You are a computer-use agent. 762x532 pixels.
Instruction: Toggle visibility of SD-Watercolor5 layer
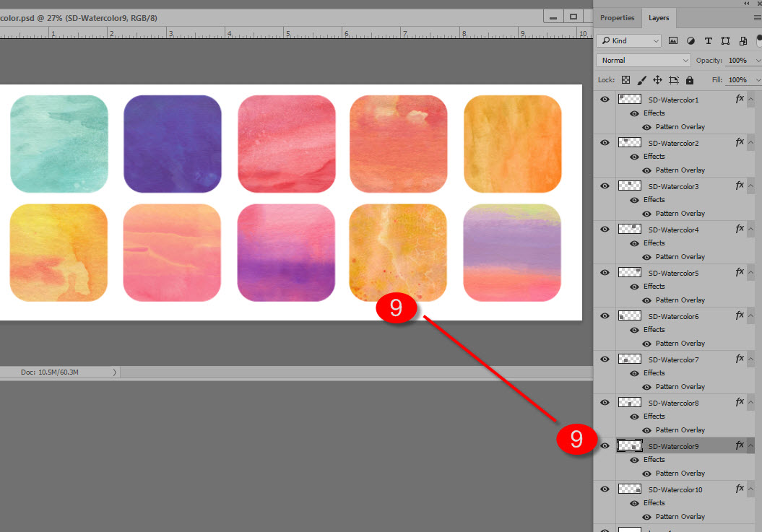tap(605, 272)
